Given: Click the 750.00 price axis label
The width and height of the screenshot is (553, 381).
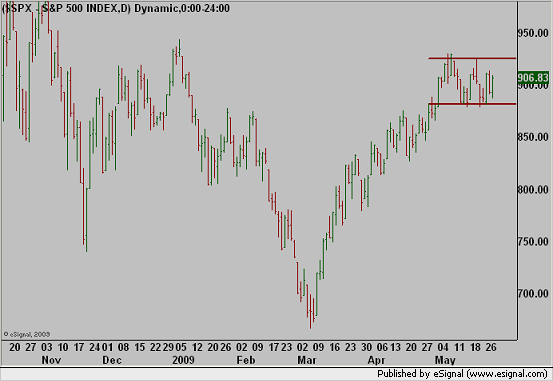Looking at the screenshot, I should pyautogui.click(x=533, y=242).
